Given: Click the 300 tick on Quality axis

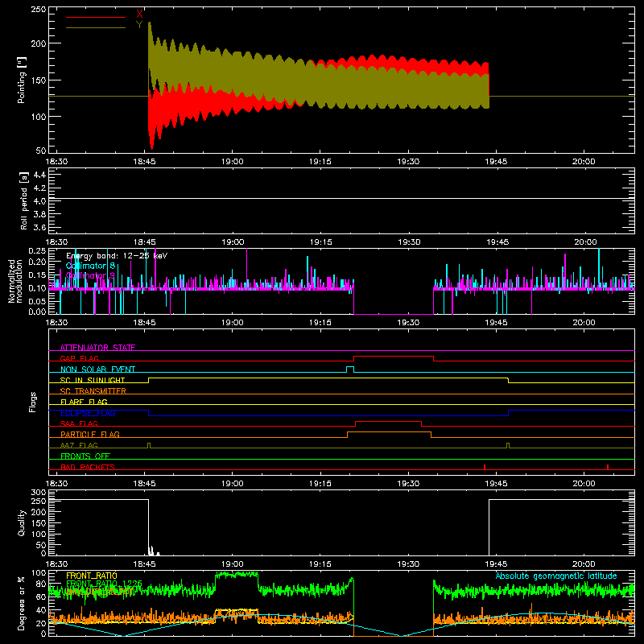Looking at the screenshot, I should [39, 493].
